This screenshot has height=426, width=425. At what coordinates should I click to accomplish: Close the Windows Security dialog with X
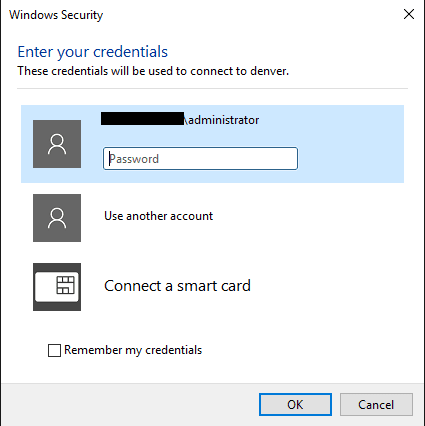coord(409,14)
